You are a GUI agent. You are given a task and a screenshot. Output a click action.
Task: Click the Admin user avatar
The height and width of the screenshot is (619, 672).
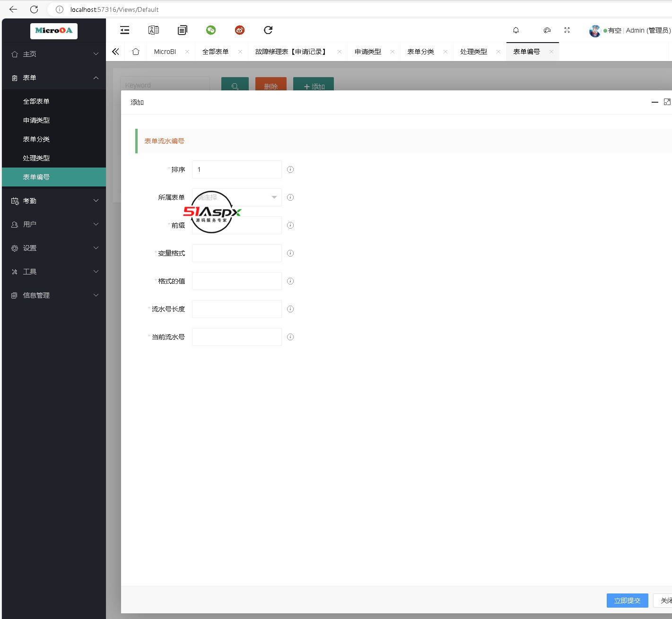coord(595,31)
